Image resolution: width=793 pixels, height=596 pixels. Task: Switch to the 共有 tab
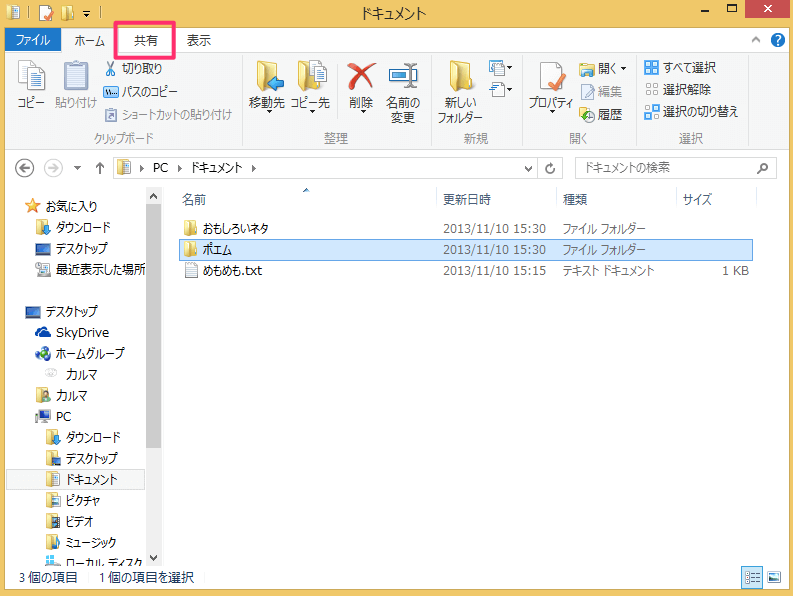point(145,40)
